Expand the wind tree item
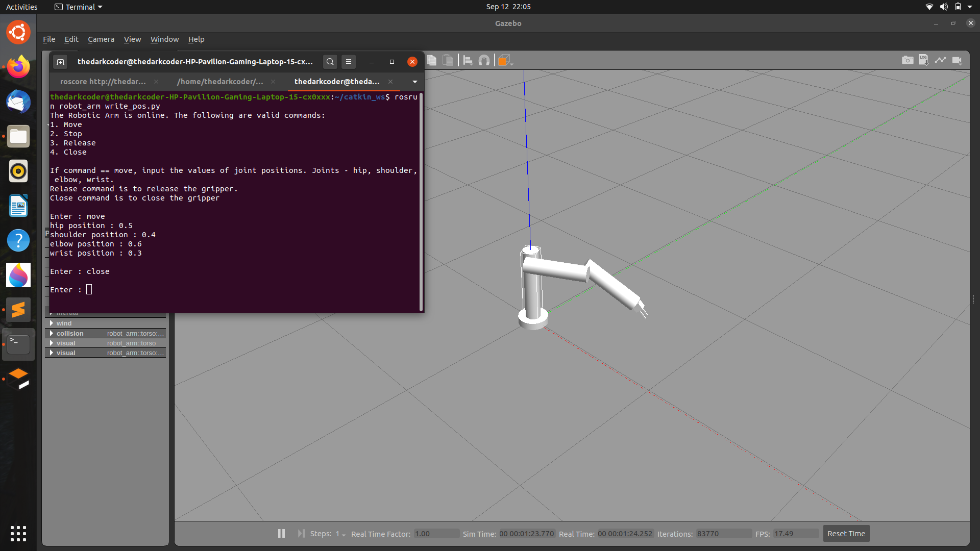Viewport: 980px width, 551px height. [x=52, y=323]
